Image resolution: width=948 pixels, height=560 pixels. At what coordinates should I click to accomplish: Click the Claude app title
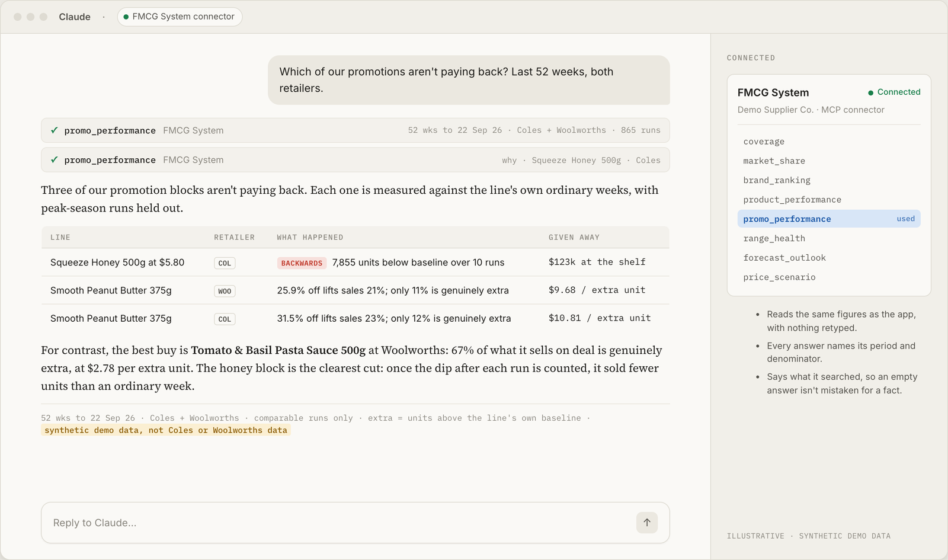tap(75, 17)
